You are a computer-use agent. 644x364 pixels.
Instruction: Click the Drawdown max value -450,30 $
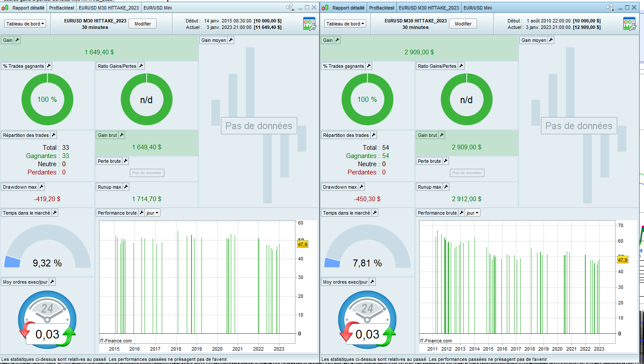coord(368,199)
